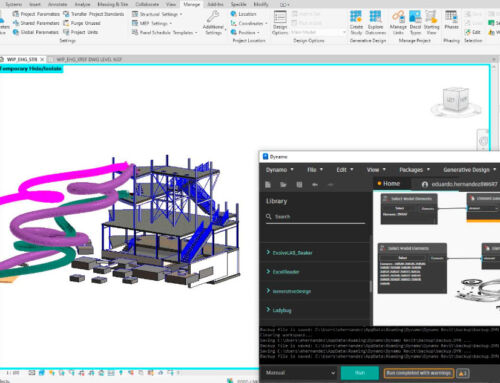Viewport: 500px width, 383px height.
Task: Click Dynamo library Search field
Action: (315, 217)
